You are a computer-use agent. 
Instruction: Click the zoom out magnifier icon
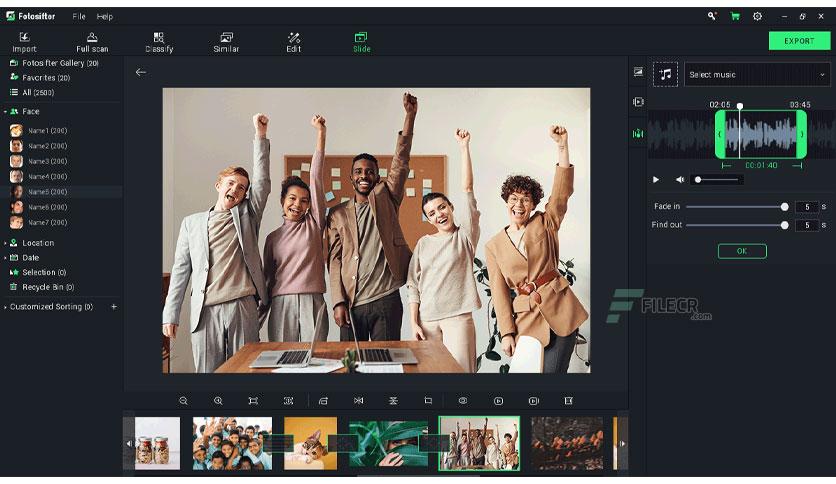click(183, 401)
